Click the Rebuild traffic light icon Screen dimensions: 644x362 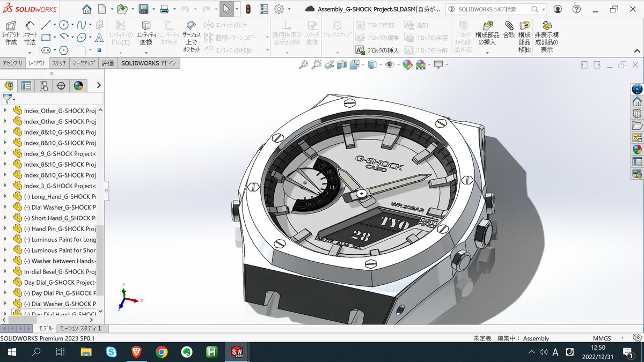[248, 9]
